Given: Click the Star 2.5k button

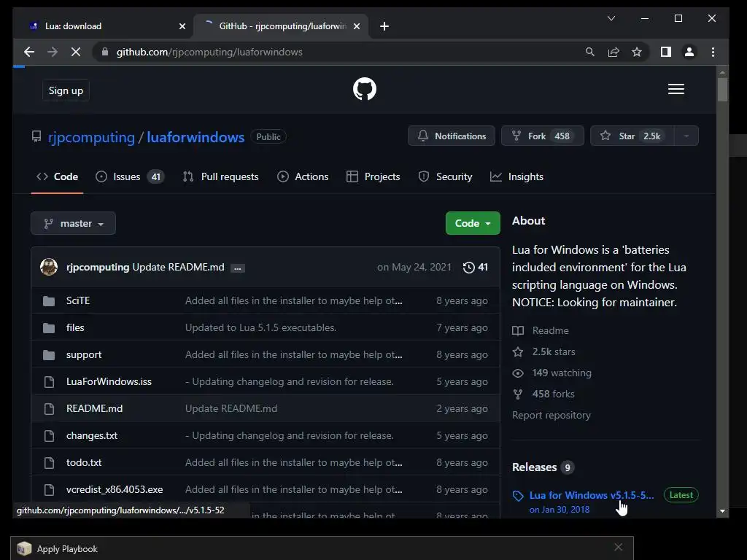Looking at the screenshot, I should [632, 136].
